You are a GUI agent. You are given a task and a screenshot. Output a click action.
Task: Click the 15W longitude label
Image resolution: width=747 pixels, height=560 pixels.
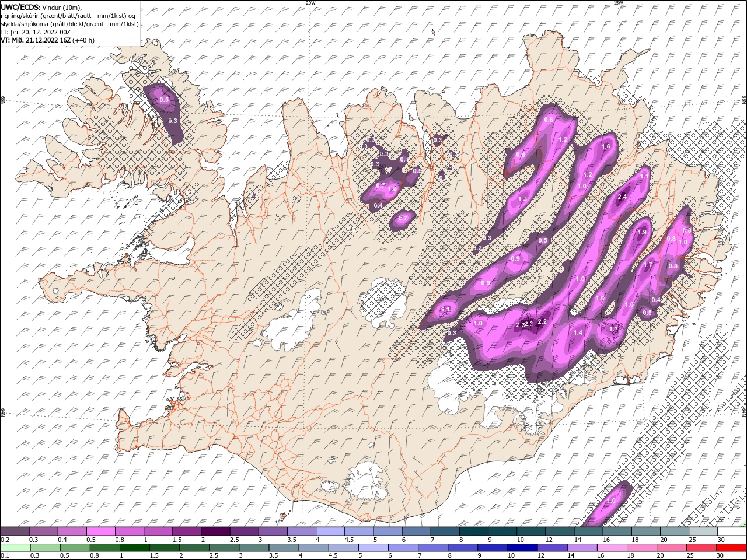[x=618, y=3]
